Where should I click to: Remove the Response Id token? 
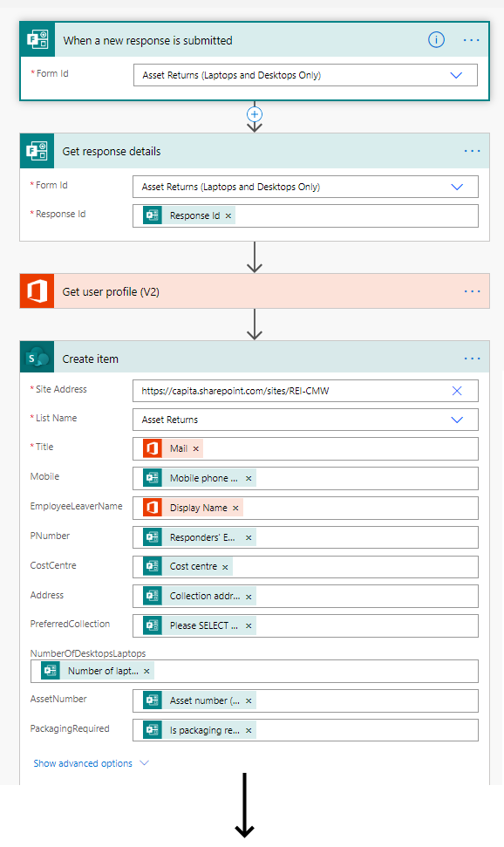click(228, 215)
